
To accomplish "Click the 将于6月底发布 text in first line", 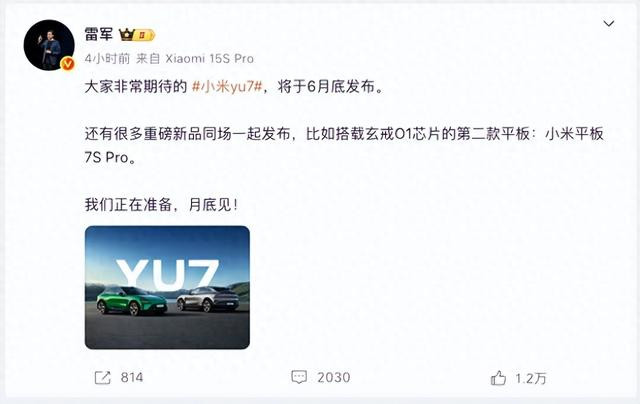I will point(326,87).
